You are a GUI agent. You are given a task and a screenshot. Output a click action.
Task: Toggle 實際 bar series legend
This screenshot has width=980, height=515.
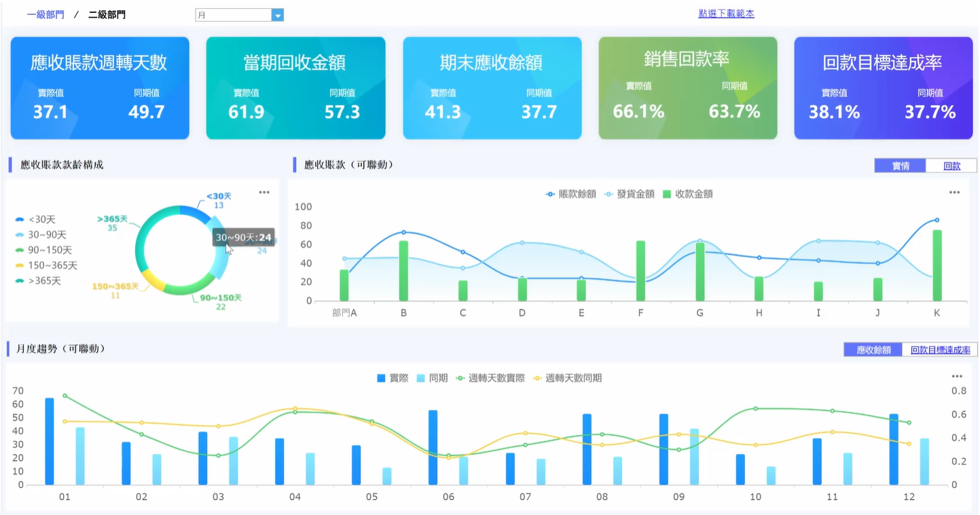pos(393,378)
